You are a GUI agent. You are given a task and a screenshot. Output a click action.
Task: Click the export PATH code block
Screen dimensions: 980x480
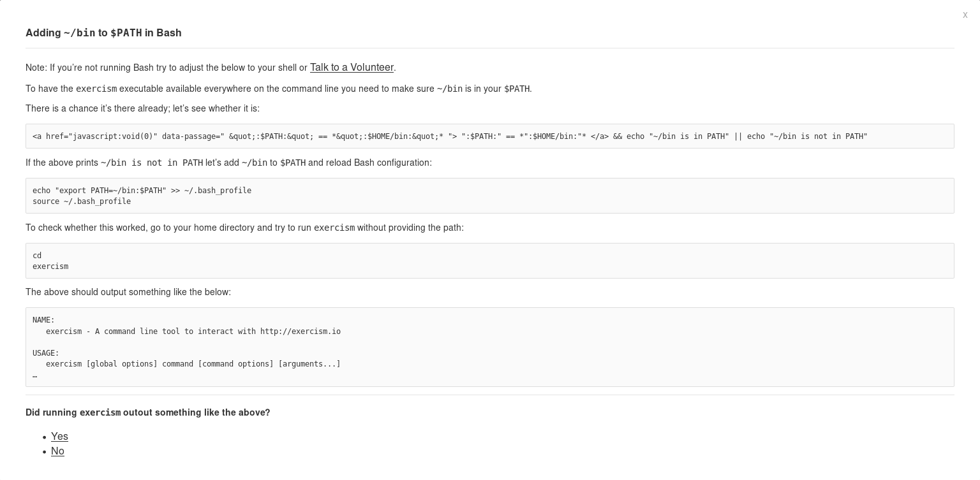point(489,196)
